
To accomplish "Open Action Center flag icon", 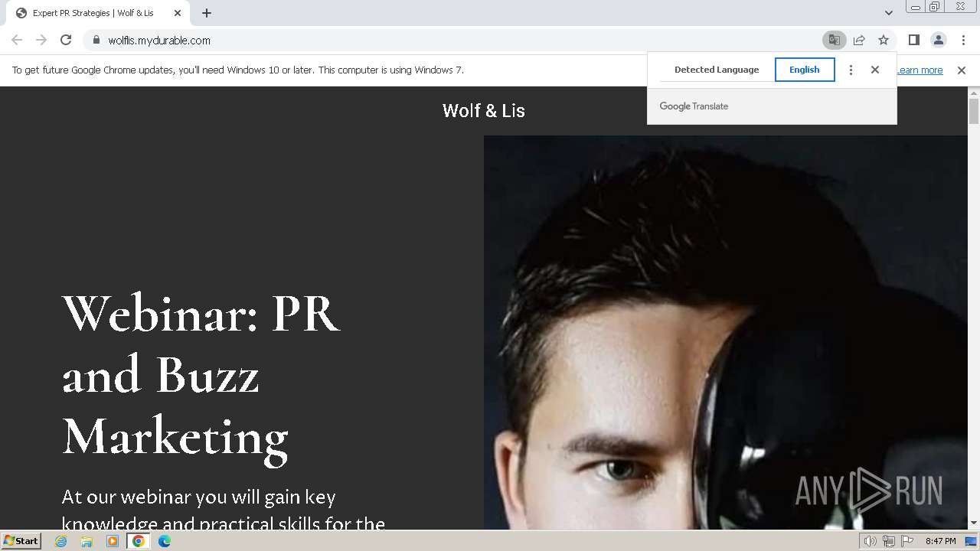I will pyautogui.click(x=907, y=541).
